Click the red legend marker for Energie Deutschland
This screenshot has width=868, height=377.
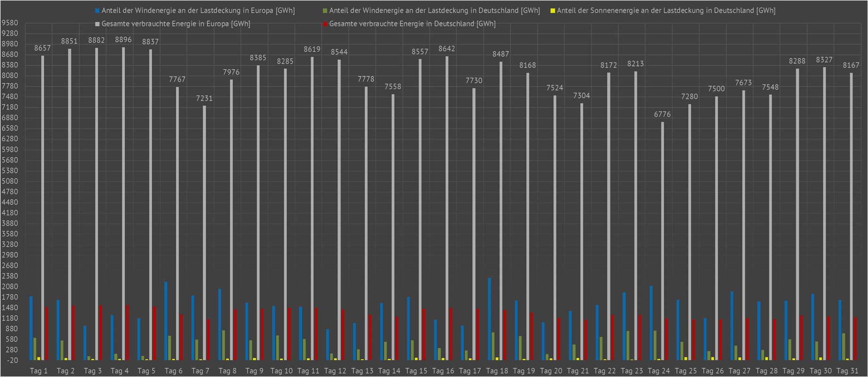325,24
